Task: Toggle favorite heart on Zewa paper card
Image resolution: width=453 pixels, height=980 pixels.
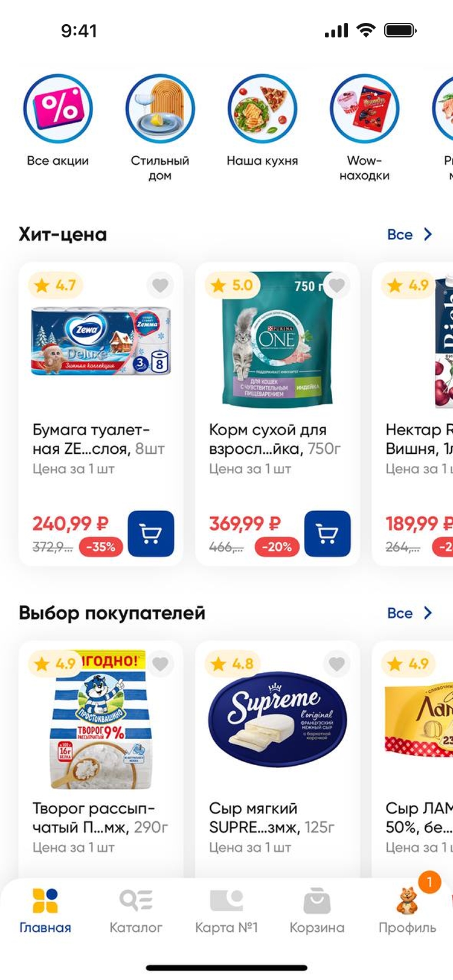Action: tap(160, 285)
